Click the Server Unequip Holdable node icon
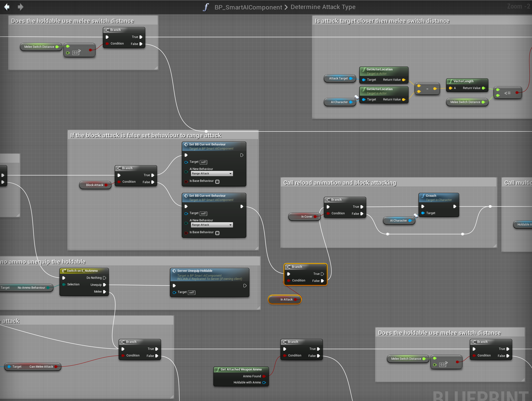The width and height of the screenshot is (532, 401). [x=174, y=271]
